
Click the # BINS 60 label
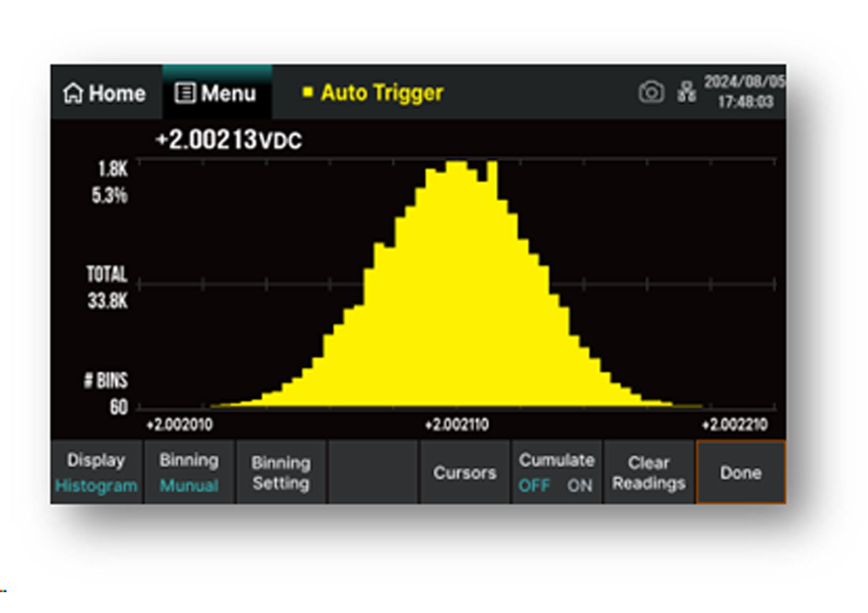point(106,393)
